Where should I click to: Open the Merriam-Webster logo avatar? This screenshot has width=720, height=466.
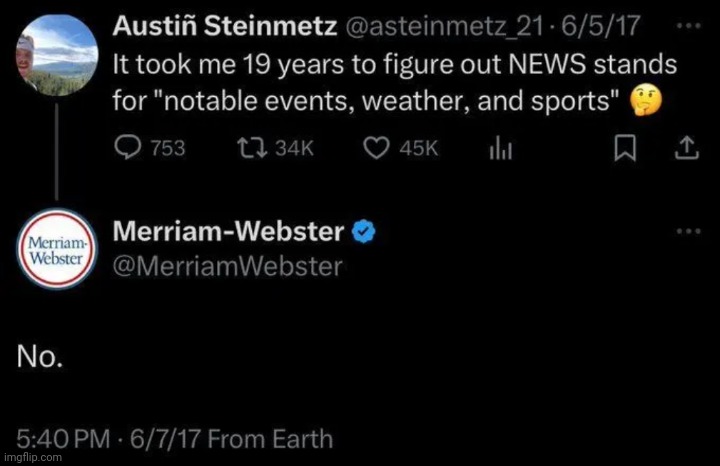pos(57,250)
